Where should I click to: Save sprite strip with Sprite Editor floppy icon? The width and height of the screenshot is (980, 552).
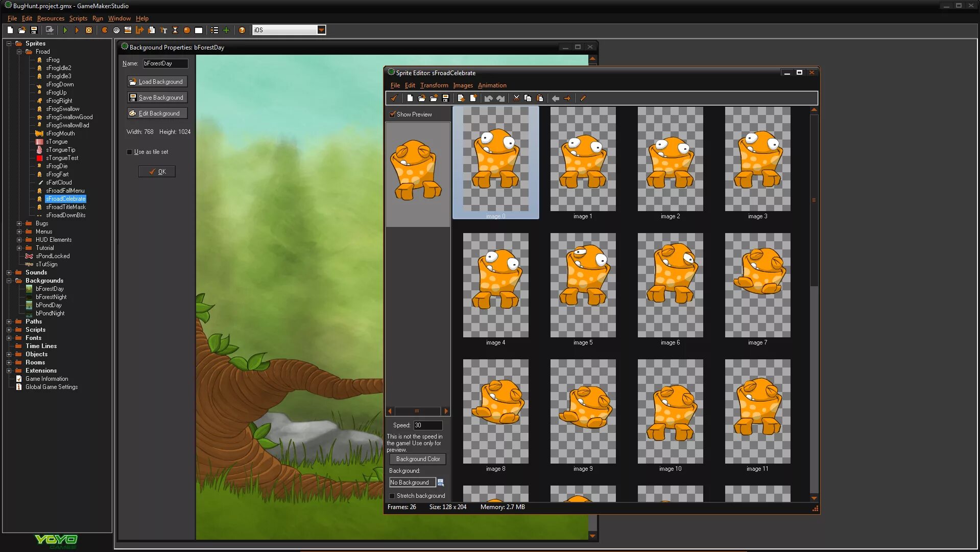pos(445,98)
